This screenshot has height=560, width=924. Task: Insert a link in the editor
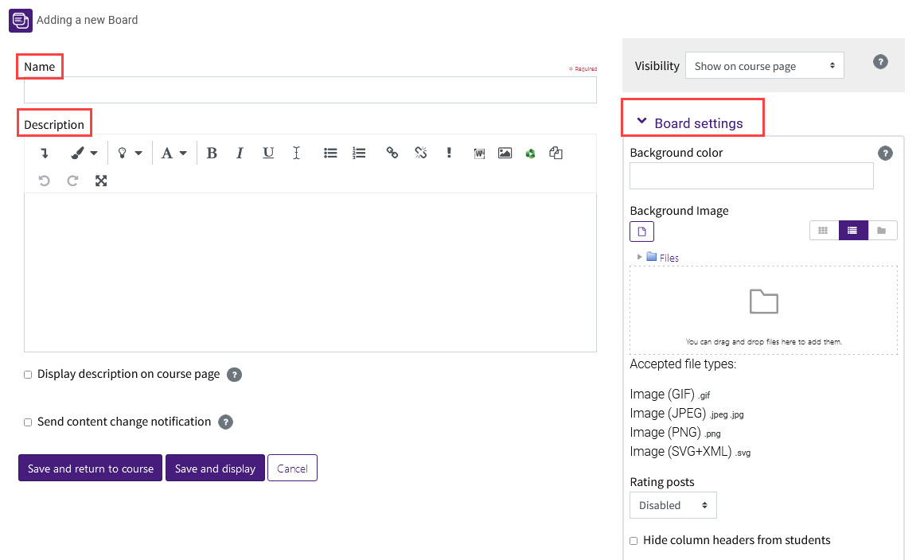392,152
